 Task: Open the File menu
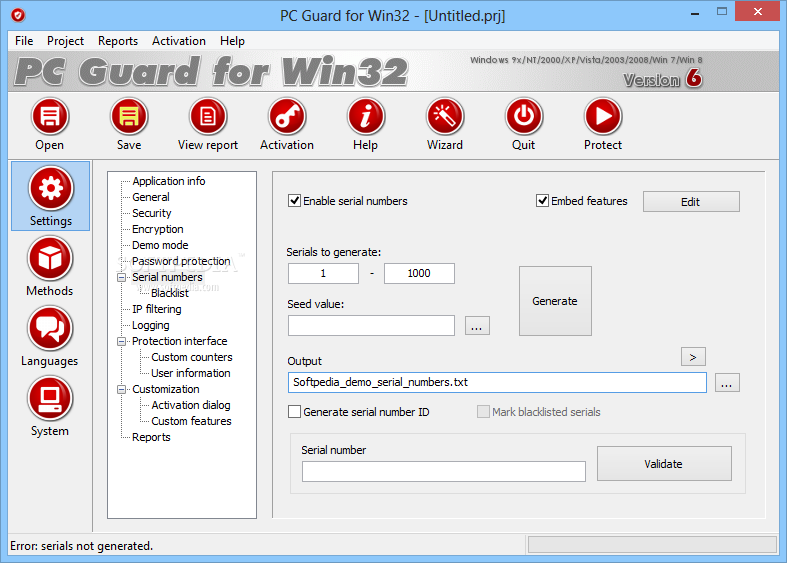(24, 41)
